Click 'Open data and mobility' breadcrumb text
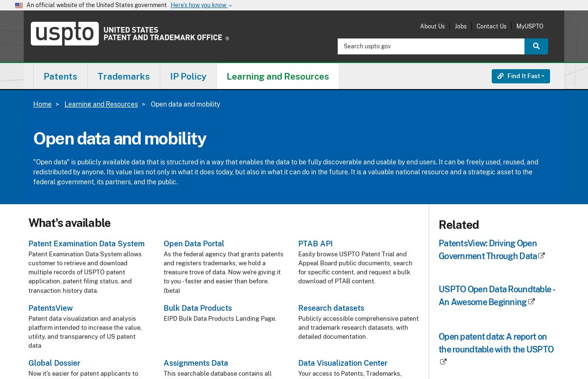The width and height of the screenshot is (588, 379). (x=185, y=104)
